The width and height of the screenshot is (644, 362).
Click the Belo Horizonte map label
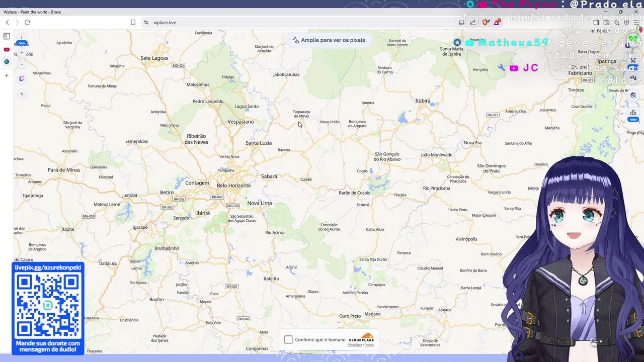click(x=233, y=186)
